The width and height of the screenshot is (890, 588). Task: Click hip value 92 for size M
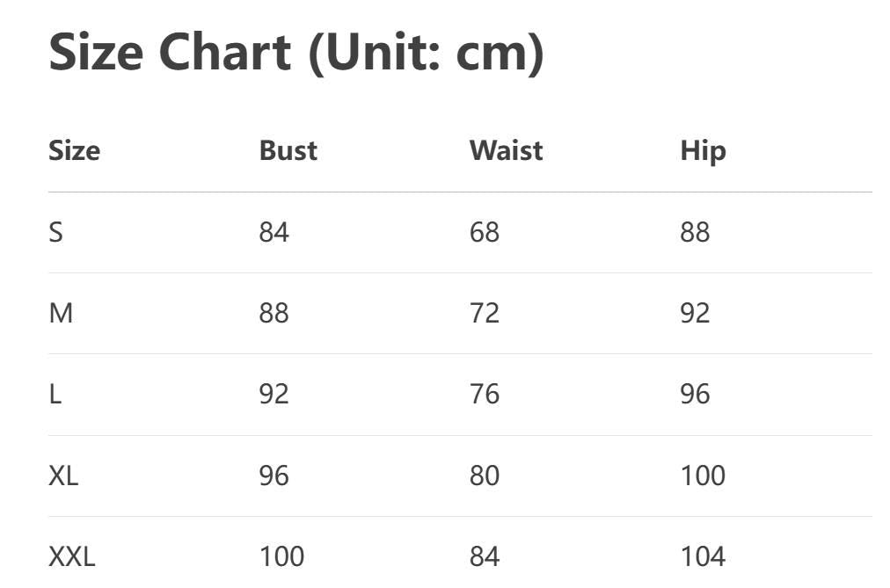[x=695, y=313]
